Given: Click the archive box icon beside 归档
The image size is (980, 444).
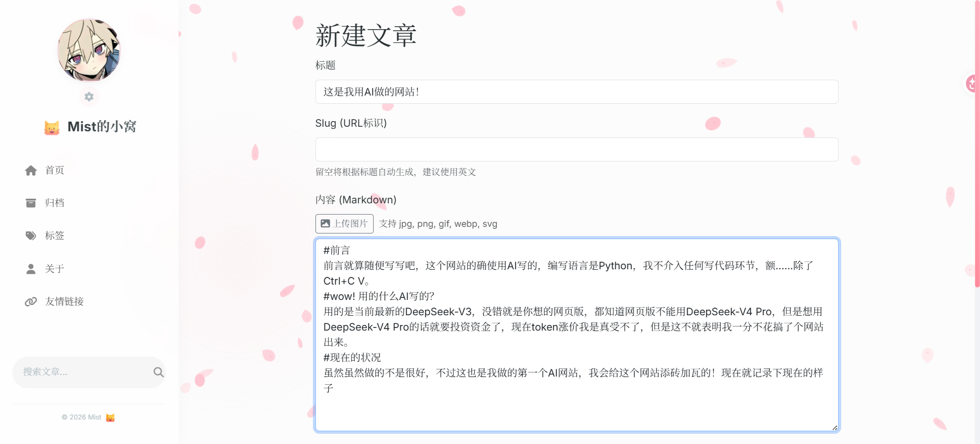Looking at the screenshot, I should coord(31,203).
